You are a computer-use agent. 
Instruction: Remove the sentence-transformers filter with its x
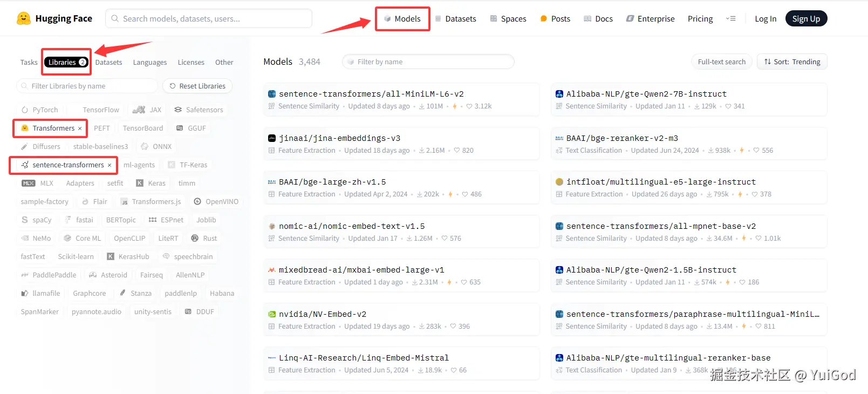(x=110, y=165)
